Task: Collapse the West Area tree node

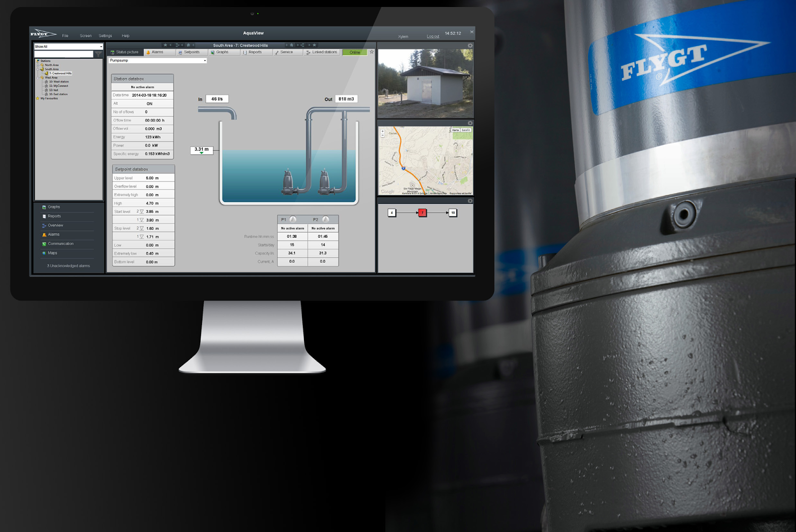Action: pyautogui.click(x=38, y=78)
